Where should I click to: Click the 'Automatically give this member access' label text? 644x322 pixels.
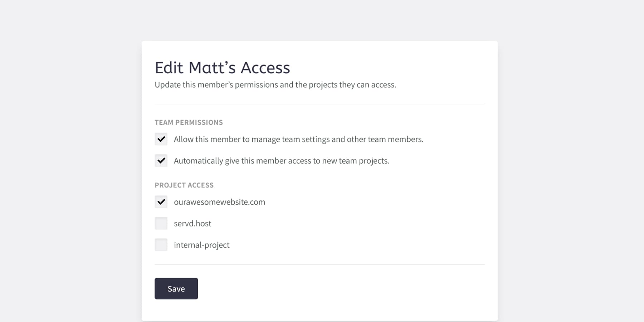tap(282, 161)
